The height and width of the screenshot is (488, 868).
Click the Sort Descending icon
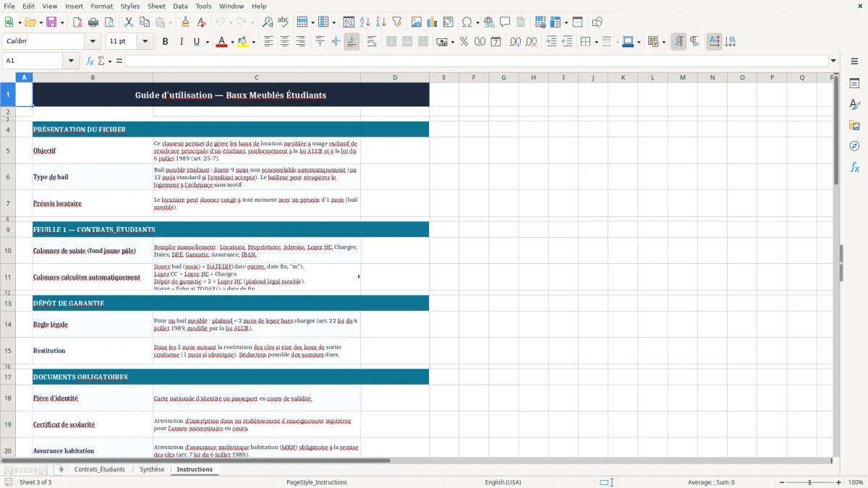tap(380, 22)
